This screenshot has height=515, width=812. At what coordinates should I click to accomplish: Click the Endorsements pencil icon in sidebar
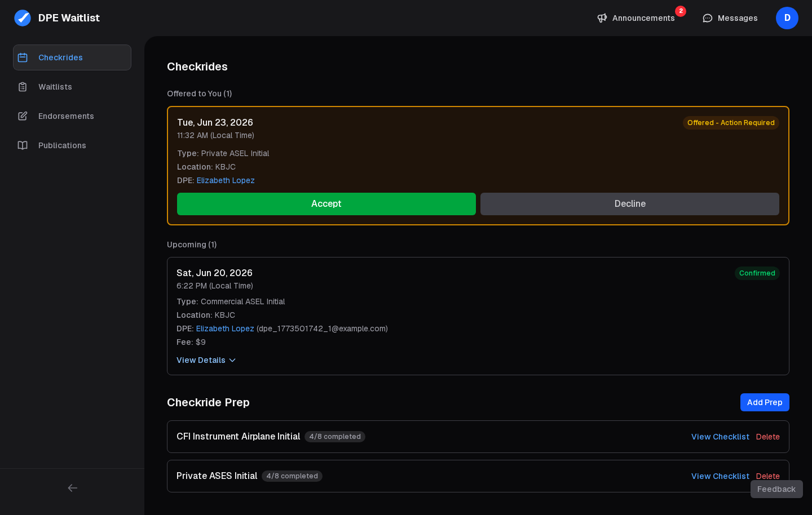(23, 116)
